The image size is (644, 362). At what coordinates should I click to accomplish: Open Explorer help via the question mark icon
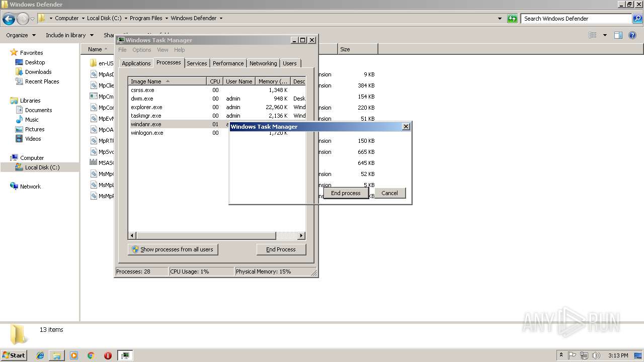pyautogui.click(x=632, y=35)
